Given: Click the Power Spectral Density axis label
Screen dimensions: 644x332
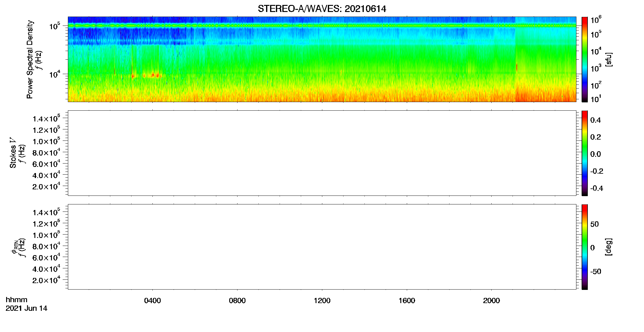Looking at the screenshot, I should coord(30,59).
